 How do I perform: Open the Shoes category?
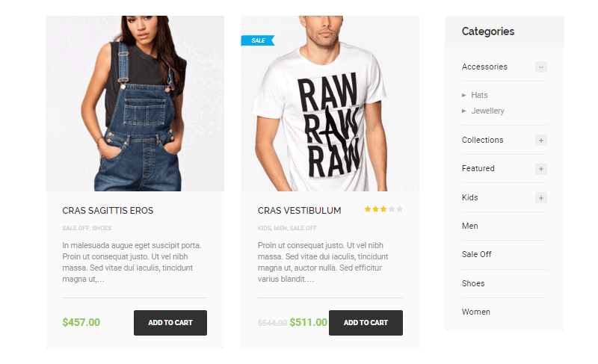[473, 283]
